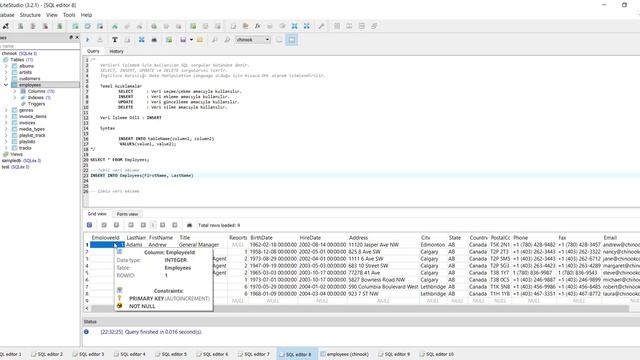This screenshot has height=360, width=640.
Task: Click the results horizontal scrollbar
Action: pos(360,308)
